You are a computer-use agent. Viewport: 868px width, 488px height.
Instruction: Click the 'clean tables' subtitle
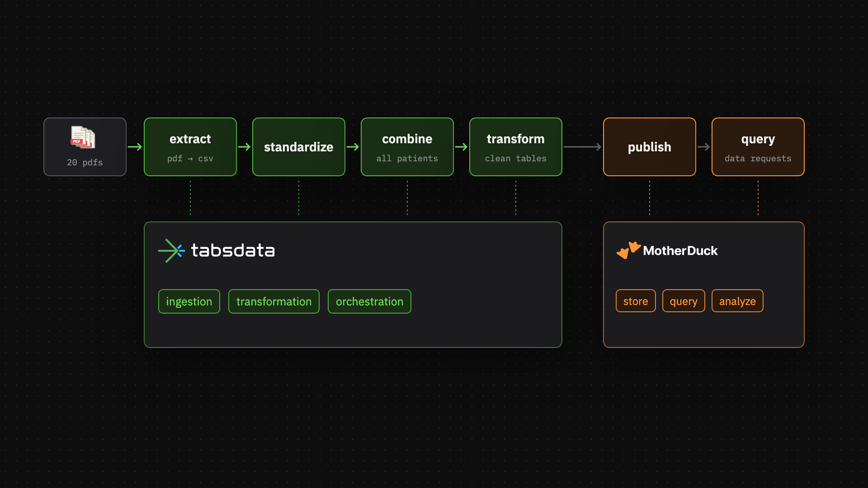(516, 159)
